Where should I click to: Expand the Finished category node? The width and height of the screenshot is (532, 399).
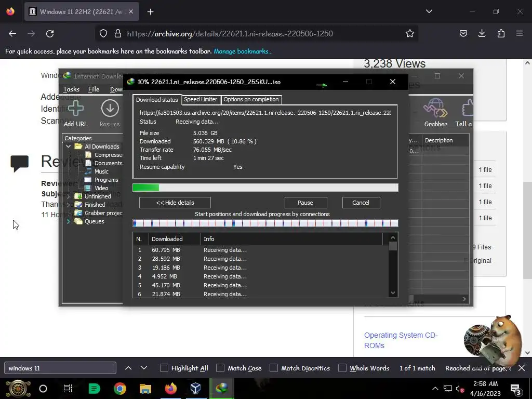coord(69,205)
